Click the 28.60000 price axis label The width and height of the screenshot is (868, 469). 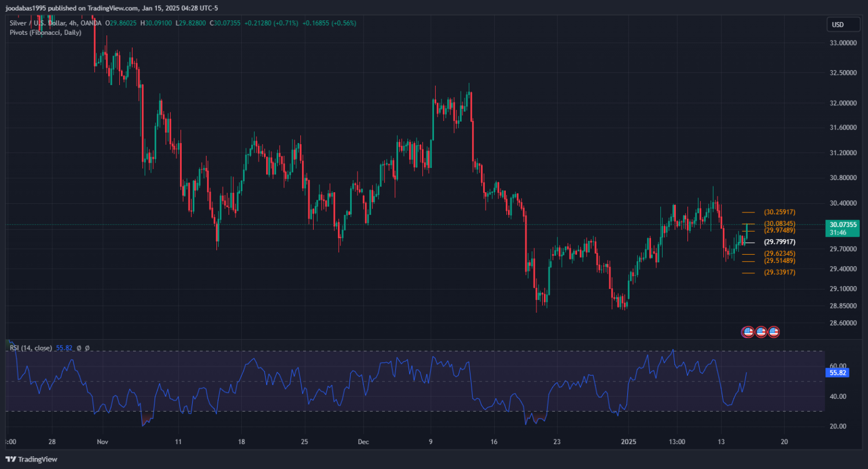(x=843, y=323)
